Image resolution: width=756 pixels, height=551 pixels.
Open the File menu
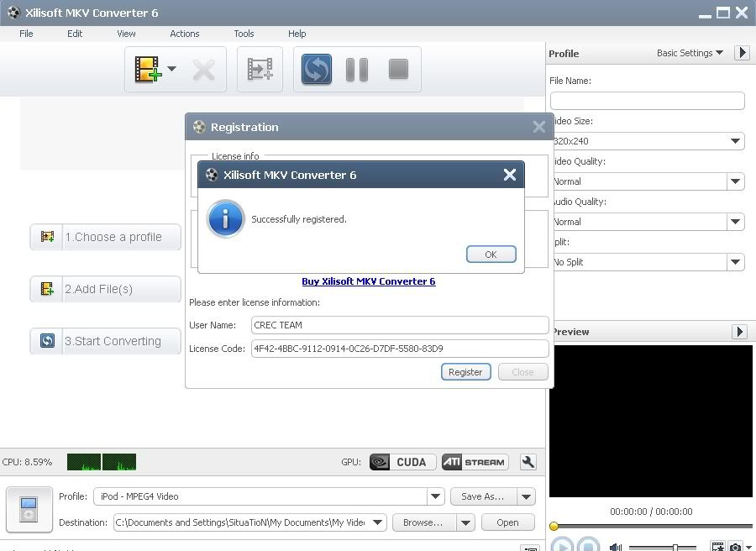click(x=26, y=34)
